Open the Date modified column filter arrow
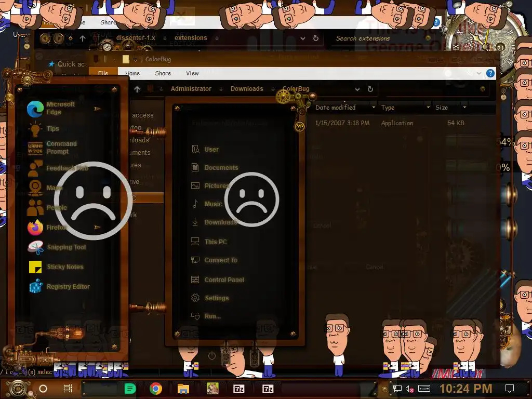This screenshot has width=532, height=399. point(374,107)
